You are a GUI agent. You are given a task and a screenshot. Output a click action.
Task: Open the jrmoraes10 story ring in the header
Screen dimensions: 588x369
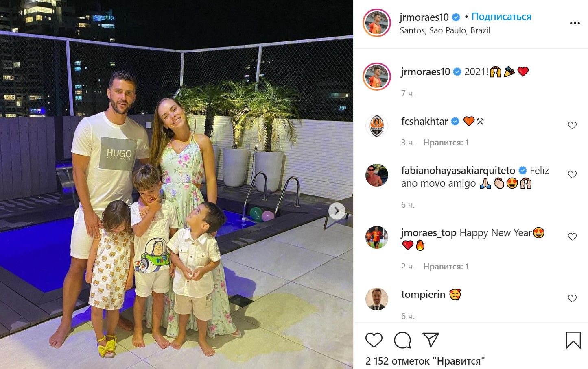[376, 23]
